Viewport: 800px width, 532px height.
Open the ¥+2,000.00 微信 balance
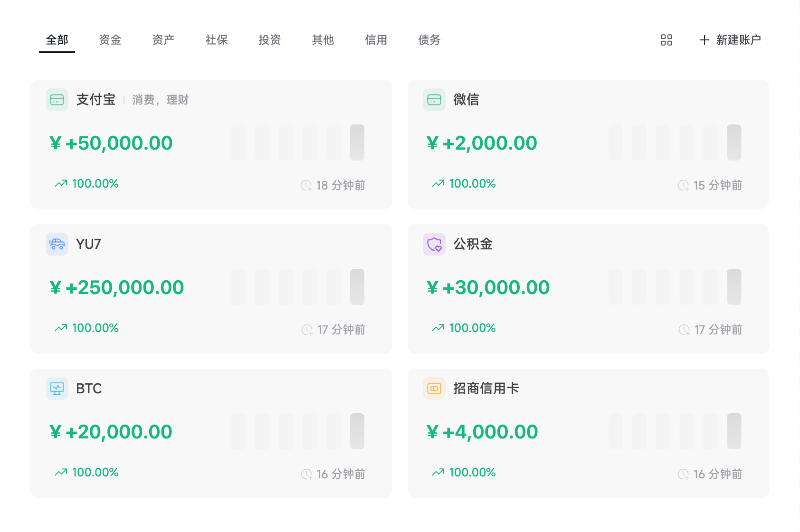[x=482, y=143]
